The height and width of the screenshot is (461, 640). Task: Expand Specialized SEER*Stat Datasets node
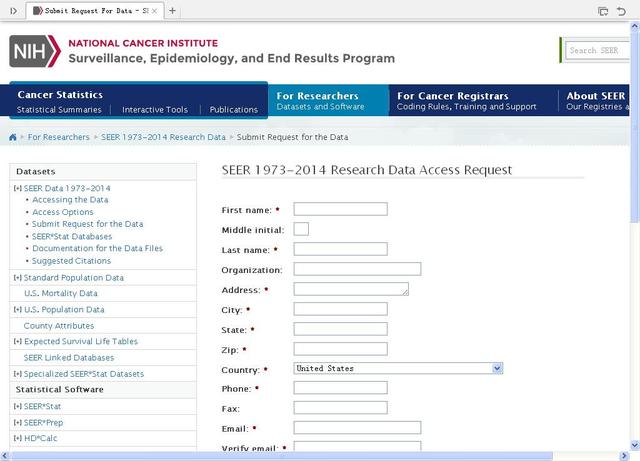[18, 374]
